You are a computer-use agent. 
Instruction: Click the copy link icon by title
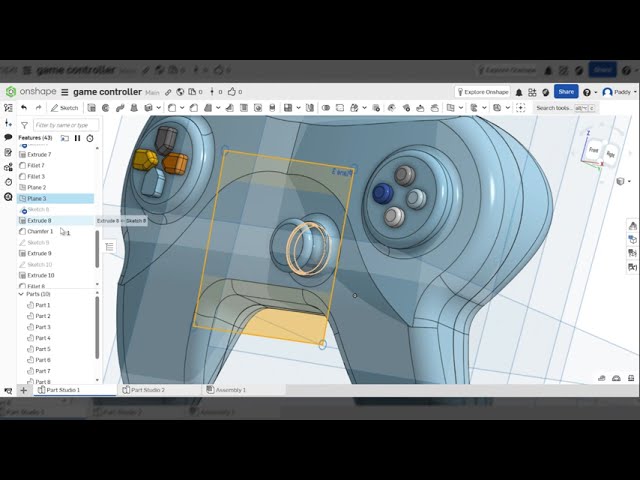coord(168,92)
